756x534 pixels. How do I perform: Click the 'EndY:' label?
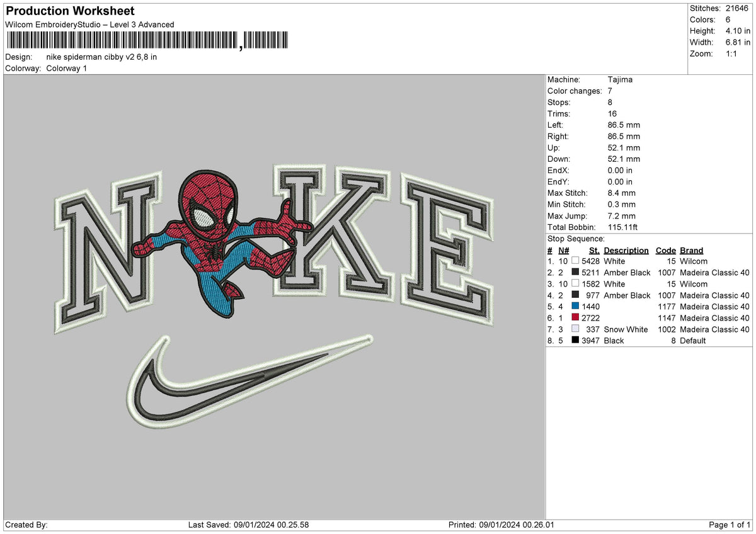[558, 181]
